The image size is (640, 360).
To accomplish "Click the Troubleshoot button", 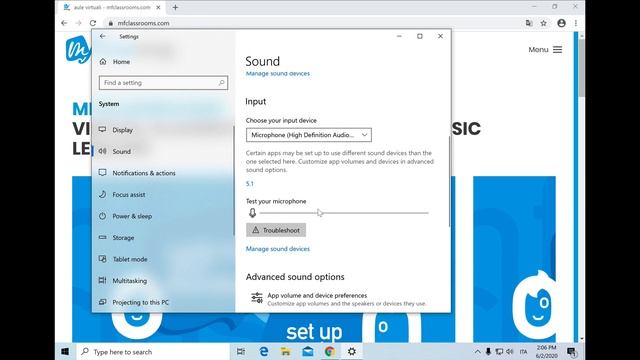I will (276, 230).
